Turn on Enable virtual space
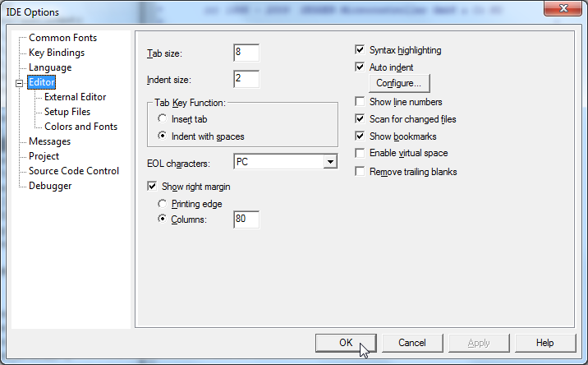Viewport: 588px width, 365px height. (x=360, y=154)
